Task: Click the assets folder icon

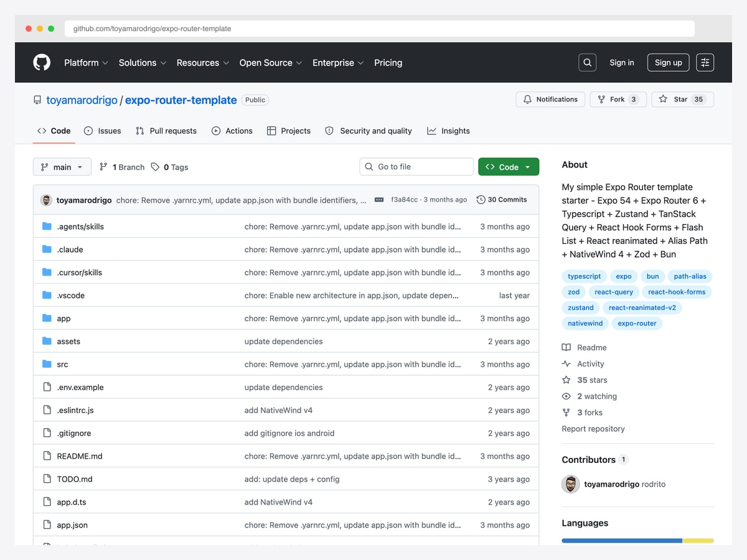Action: click(47, 341)
